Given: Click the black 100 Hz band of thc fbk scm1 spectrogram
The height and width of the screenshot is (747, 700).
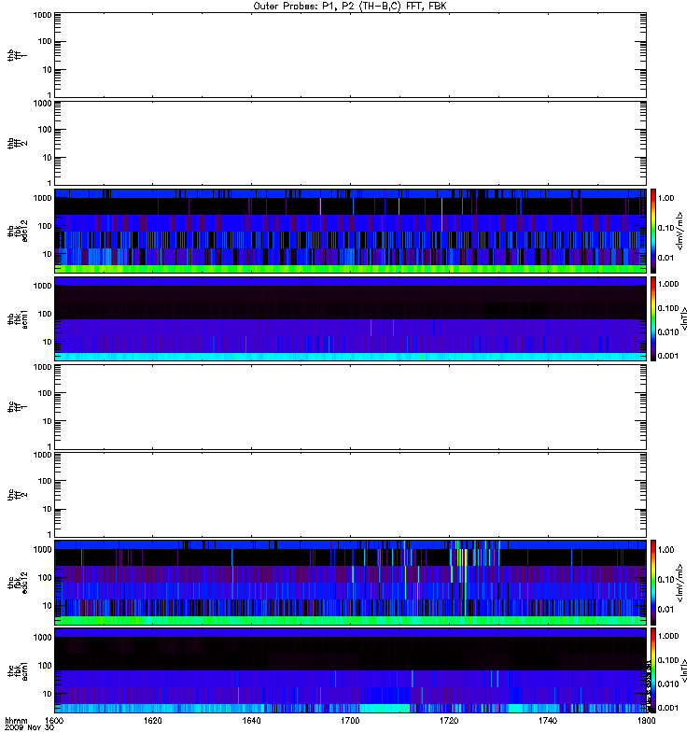Looking at the screenshot, I should coord(350,662).
